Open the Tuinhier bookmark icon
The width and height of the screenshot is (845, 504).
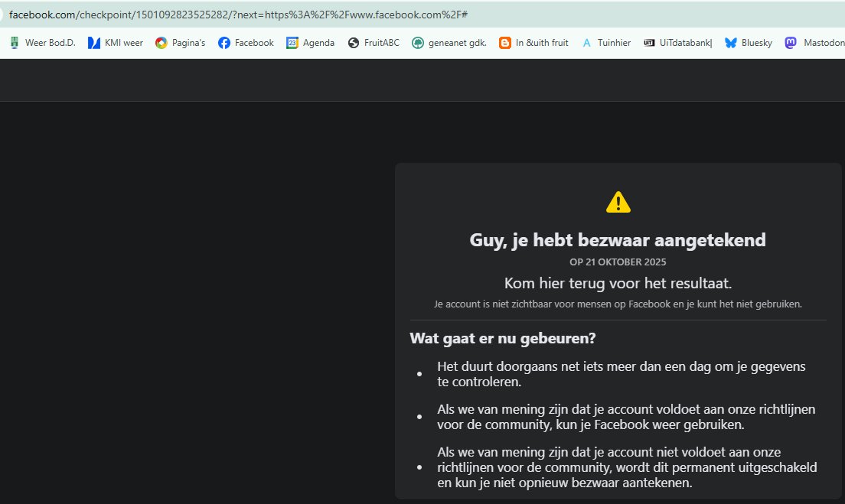click(x=587, y=43)
